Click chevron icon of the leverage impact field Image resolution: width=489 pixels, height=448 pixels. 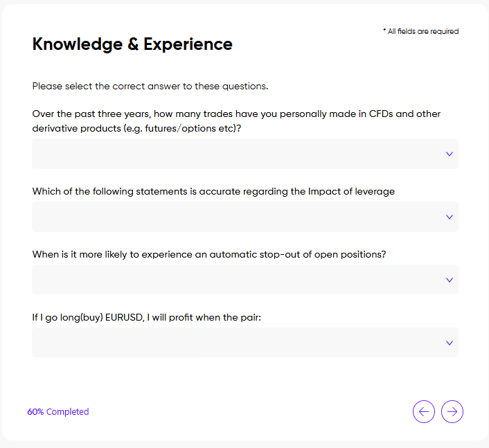point(449,217)
